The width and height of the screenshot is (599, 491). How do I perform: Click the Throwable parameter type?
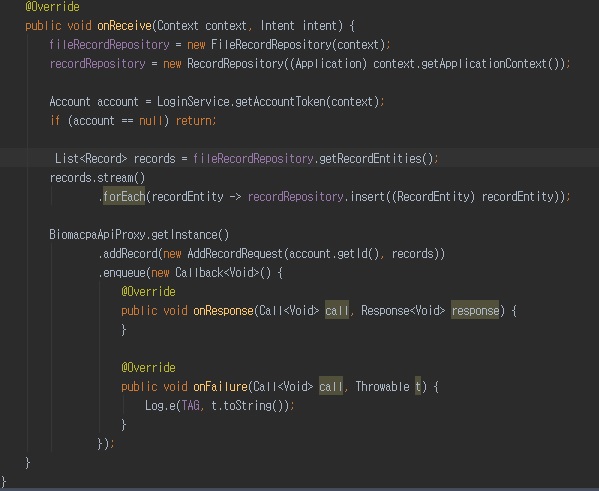[382, 387]
